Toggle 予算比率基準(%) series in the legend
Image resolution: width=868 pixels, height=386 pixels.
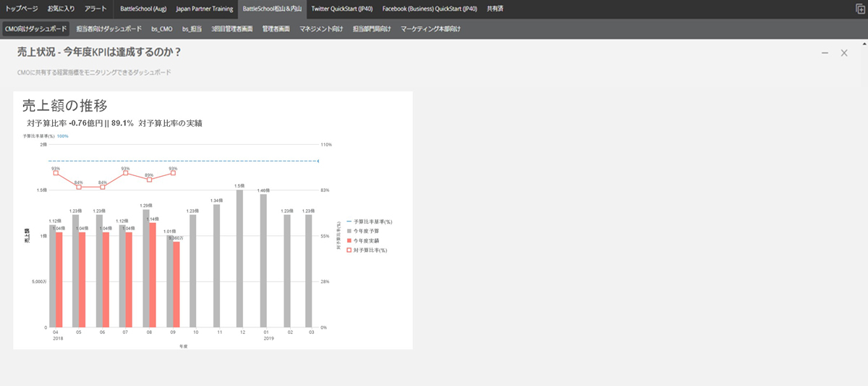tap(374, 221)
